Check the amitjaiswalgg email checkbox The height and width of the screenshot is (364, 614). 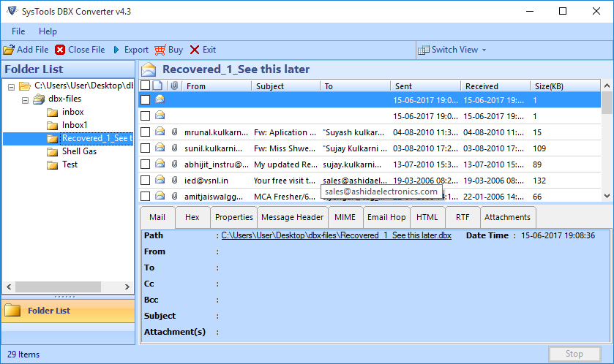(146, 197)
